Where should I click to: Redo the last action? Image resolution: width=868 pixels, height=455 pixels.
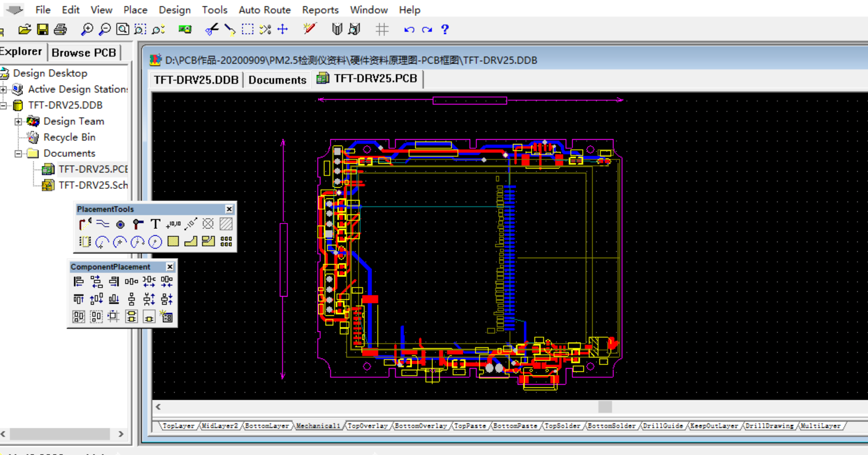click(x=427, y=29)
